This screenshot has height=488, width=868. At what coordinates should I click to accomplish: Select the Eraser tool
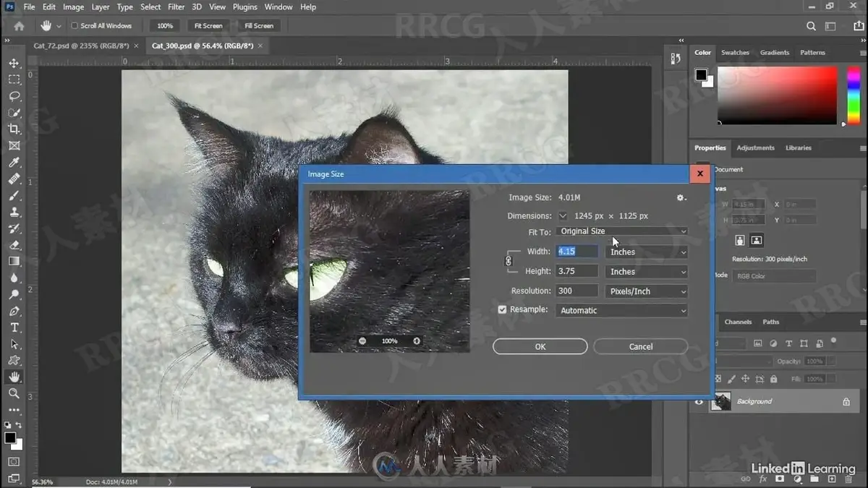coord(14,245)
